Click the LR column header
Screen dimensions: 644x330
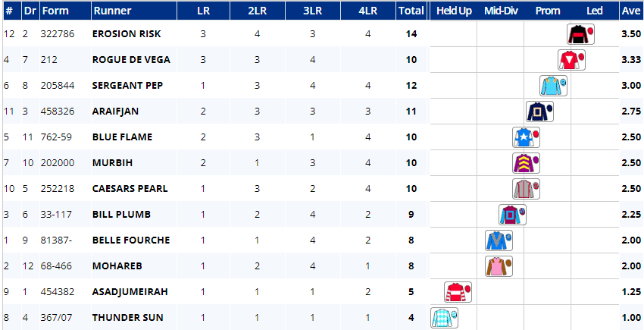point(203,11)
